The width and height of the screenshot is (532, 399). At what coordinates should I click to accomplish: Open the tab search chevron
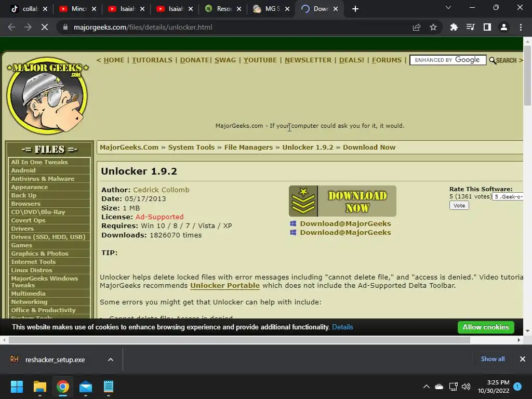coord(448,7)
